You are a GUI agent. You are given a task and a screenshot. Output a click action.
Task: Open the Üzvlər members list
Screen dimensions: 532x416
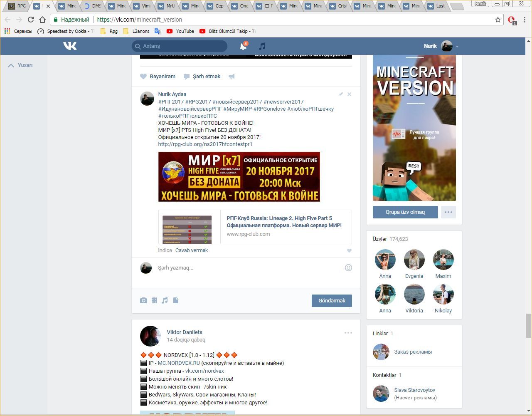390,239
